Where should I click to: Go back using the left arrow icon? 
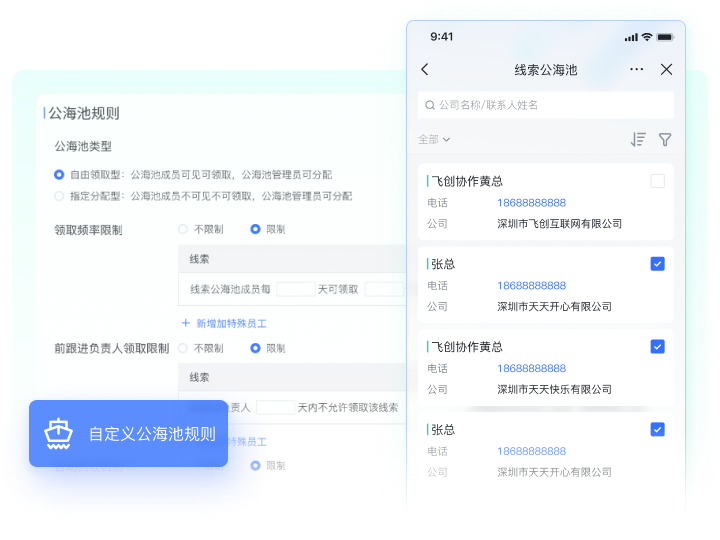(x=425, y=69)
